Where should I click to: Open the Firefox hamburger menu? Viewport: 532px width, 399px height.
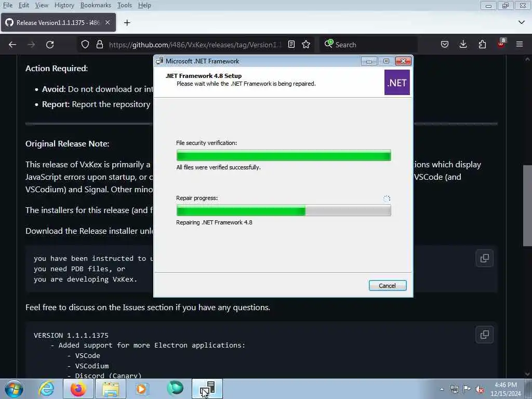pos(520,45)
